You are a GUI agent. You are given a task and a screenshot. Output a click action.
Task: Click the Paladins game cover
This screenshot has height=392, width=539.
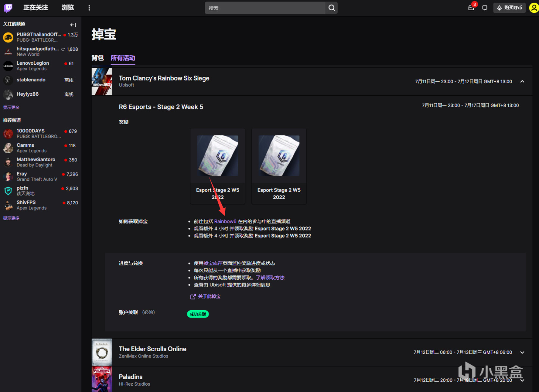[x=102, y=379]
